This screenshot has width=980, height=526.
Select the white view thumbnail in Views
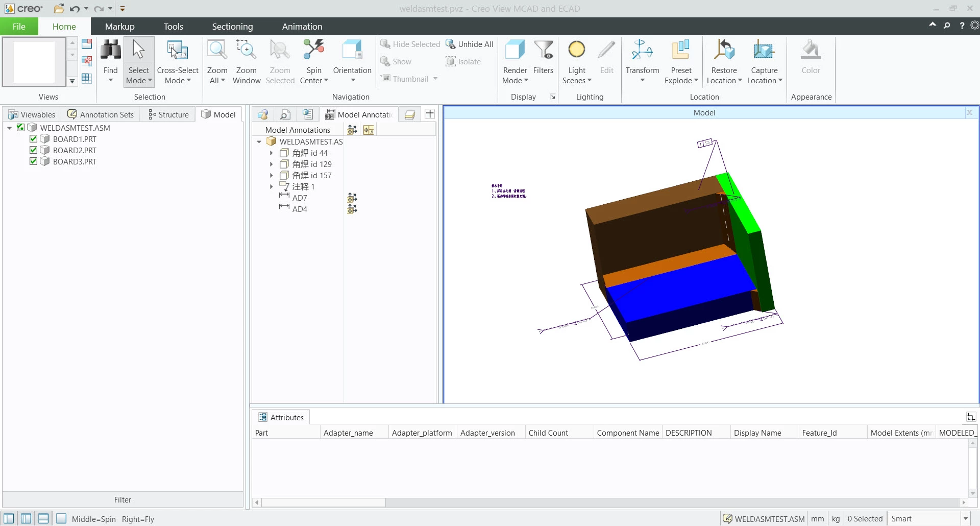pyautogui.click(x=34, y=62)
